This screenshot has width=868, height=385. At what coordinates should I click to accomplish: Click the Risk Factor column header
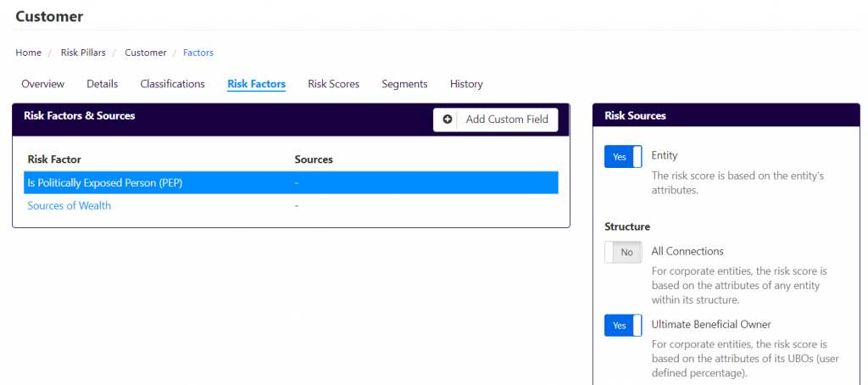pos(54,159)
